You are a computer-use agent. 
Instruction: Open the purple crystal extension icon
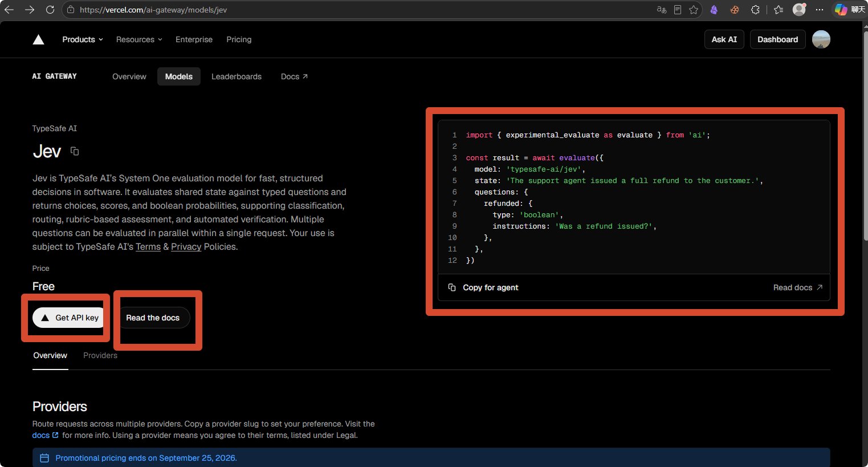pos(714,10)
